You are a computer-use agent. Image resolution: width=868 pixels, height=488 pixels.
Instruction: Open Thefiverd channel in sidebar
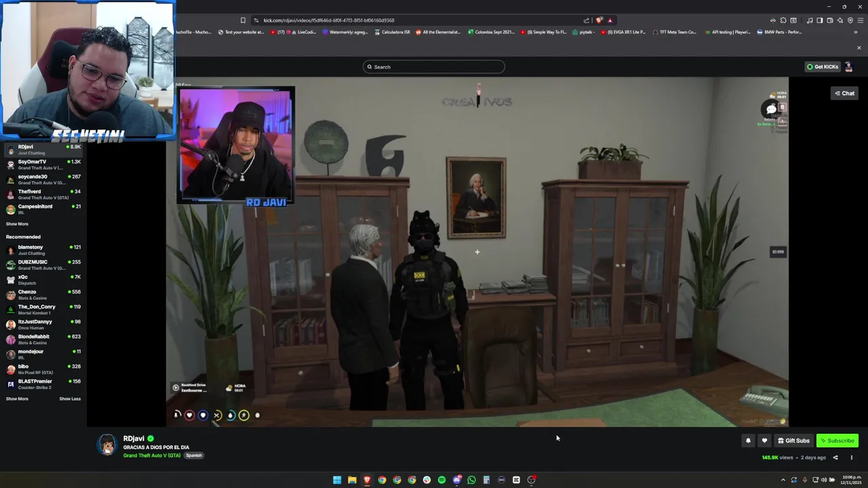pyautogui.click(x=43, y=195)
